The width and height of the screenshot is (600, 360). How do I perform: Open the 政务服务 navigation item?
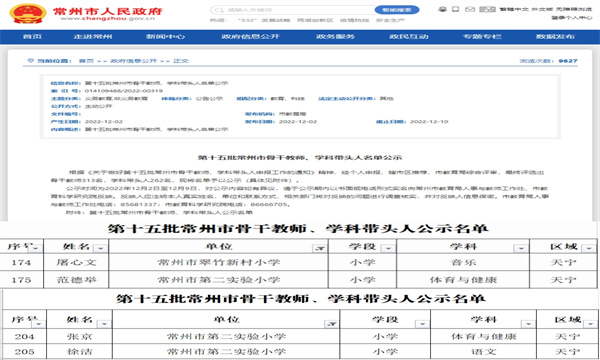click(x=335, y=37)
